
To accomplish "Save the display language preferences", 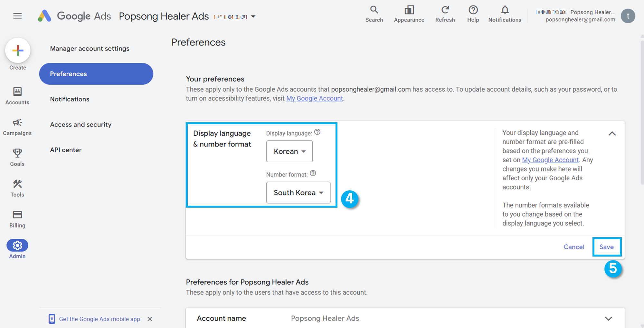I will coord(606,247).
